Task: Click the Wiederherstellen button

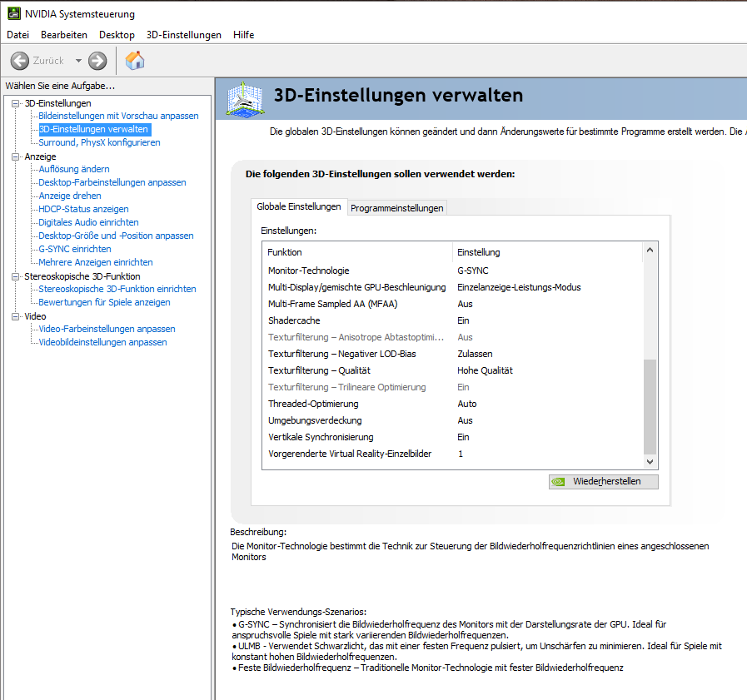Action: [x=603, y=481]
